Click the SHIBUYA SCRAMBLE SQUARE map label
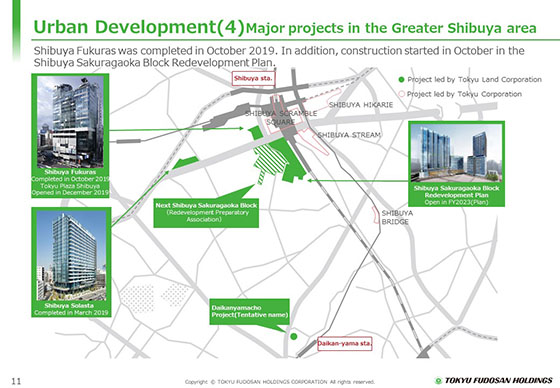 pos(281,118)
